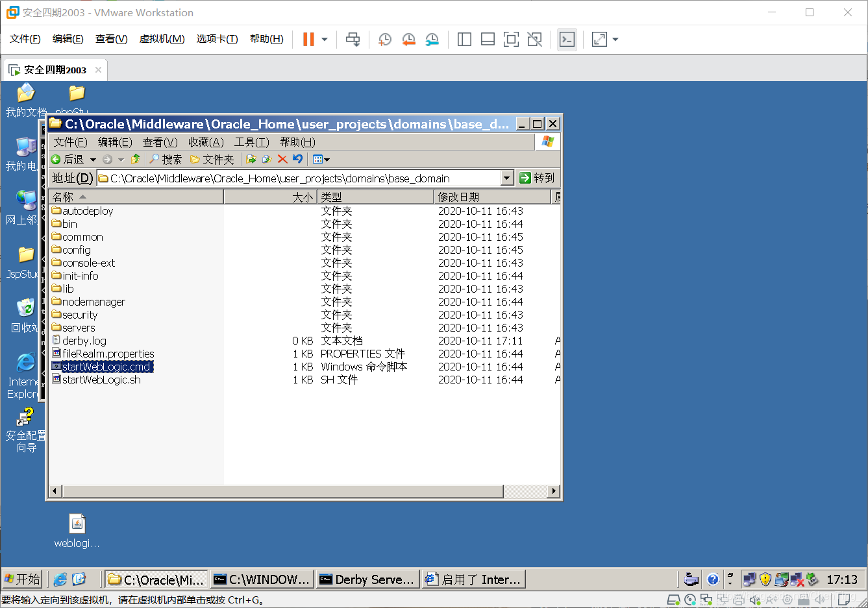Select the startWebLogic.cmd file
Screen dimensions: 868x608
point(102,367)
